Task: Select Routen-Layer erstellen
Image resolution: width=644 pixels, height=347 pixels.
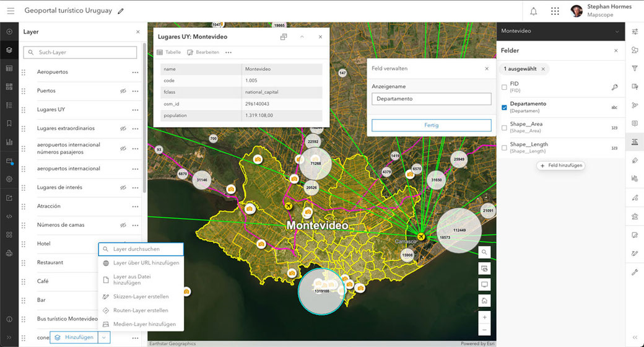Action: click(141, 310)
